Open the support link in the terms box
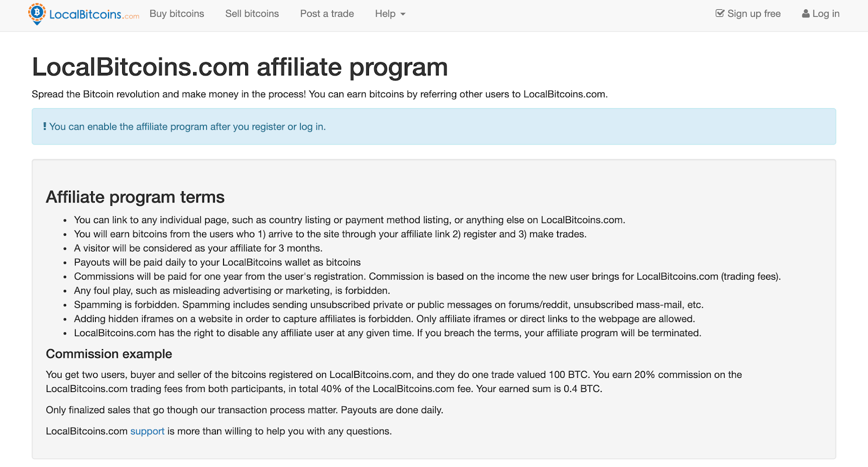This screenshot has height=467, width=868. click(147, 431)
